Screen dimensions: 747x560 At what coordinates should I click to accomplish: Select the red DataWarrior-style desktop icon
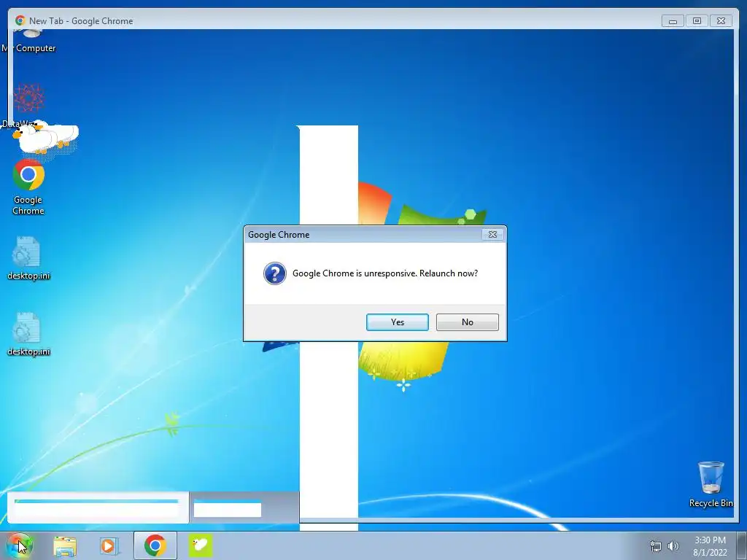(x=28, y=98)
